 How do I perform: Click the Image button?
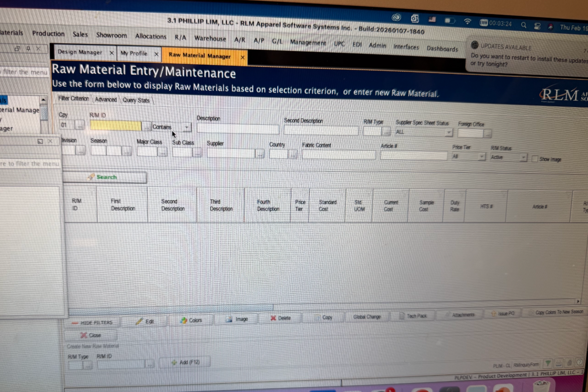[x=236, y=319]
